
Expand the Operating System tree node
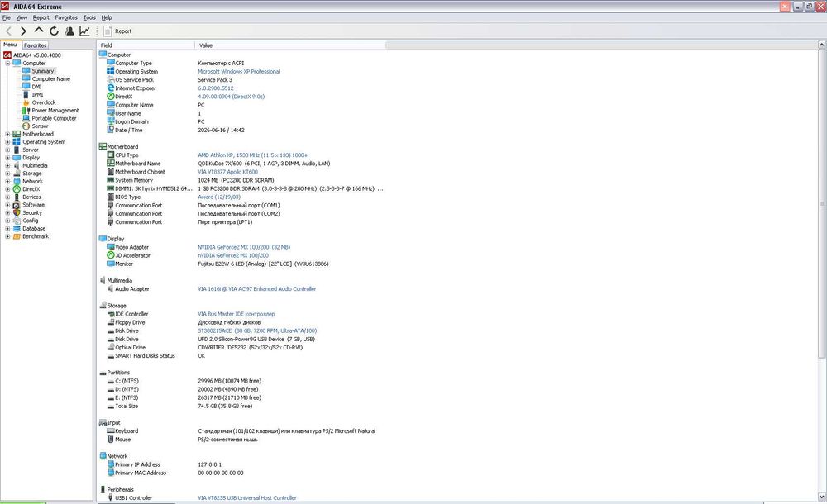point(7,142)
